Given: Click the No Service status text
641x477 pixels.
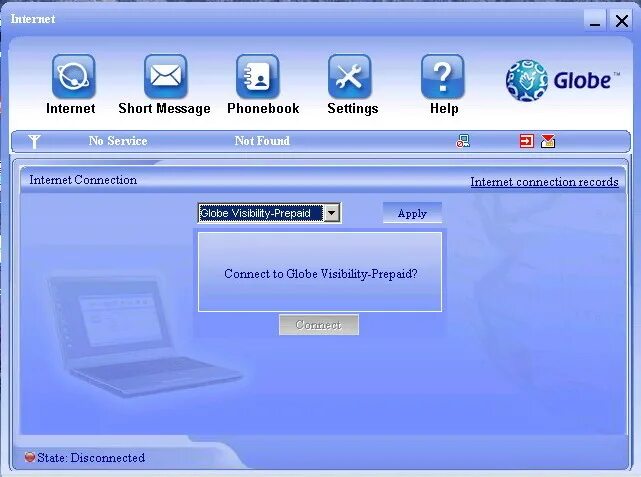Looking at the screenshot, I should [x=118, y=141].
